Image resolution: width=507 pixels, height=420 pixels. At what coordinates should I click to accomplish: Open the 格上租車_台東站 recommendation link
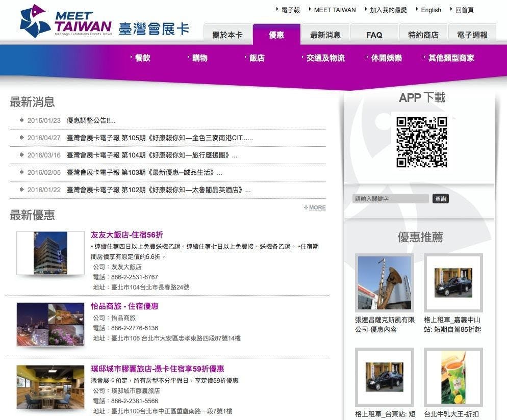click(x=385, y=414)
